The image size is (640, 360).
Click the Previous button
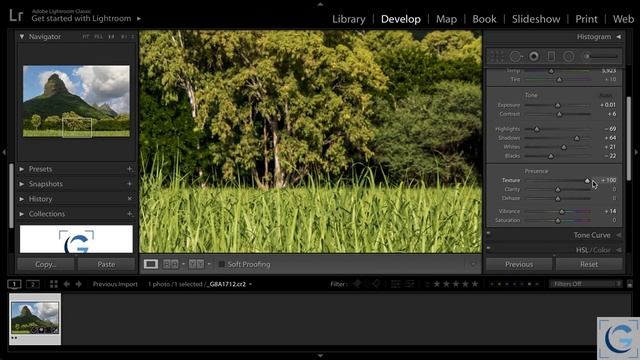coord(519,264)
